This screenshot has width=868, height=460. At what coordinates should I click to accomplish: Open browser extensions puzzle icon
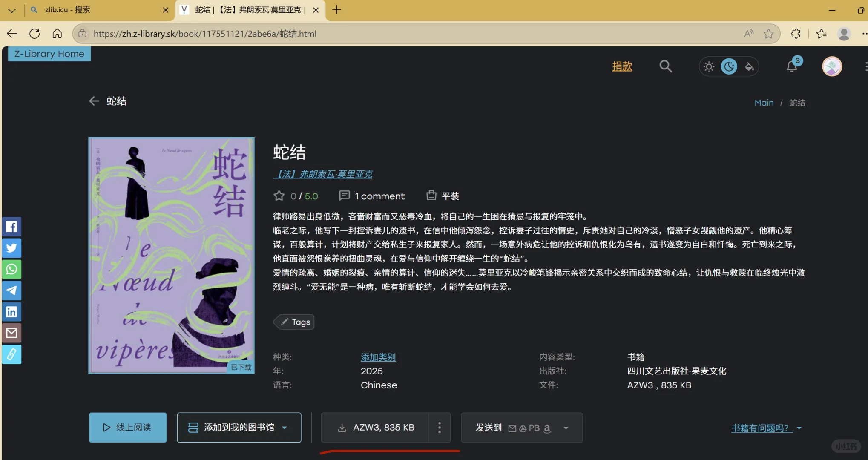[796, 34]
